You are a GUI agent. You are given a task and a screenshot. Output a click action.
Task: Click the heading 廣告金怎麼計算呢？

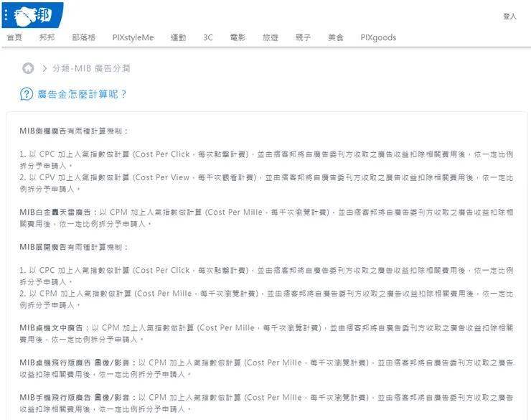(x=82, y=94)
